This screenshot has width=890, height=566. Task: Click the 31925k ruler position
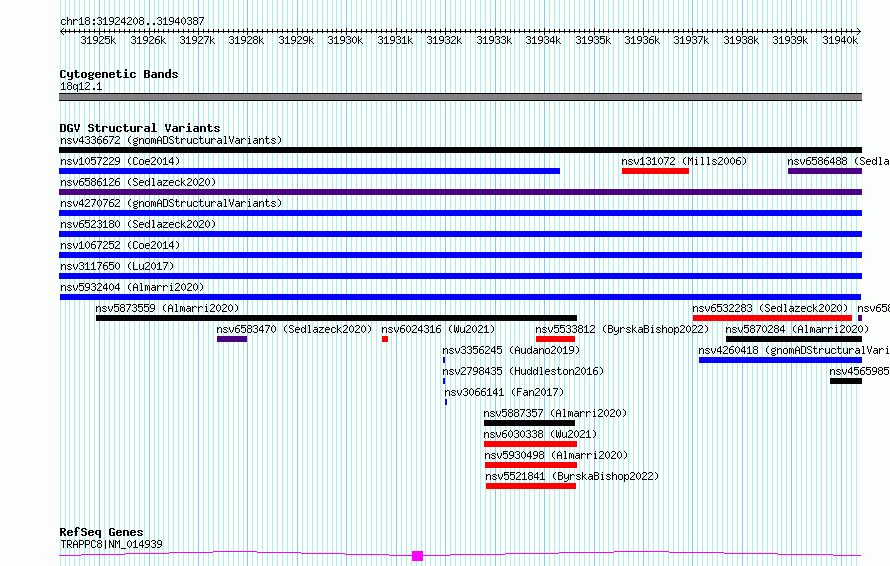pyautogui.click(x=98, y=40)
